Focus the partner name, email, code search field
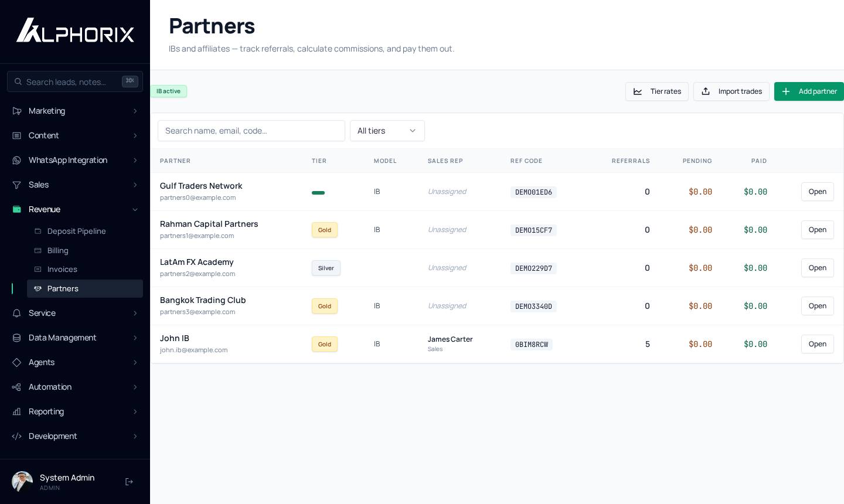844x504 pixels. 251,131
